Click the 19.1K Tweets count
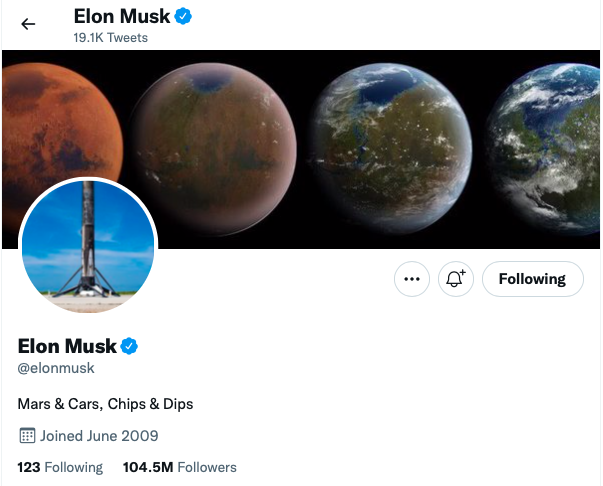Viewport: 603px width, 486px height. click(110, 38)
